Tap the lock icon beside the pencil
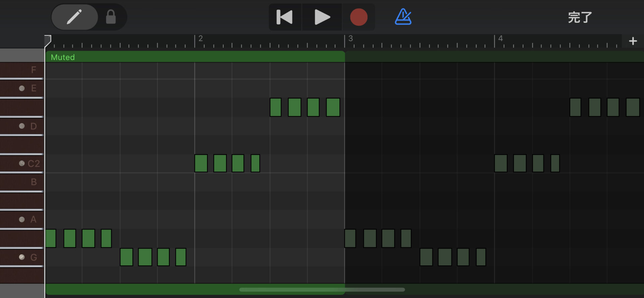The height and width of the screenshot is (298, 644). pos(111,17)
